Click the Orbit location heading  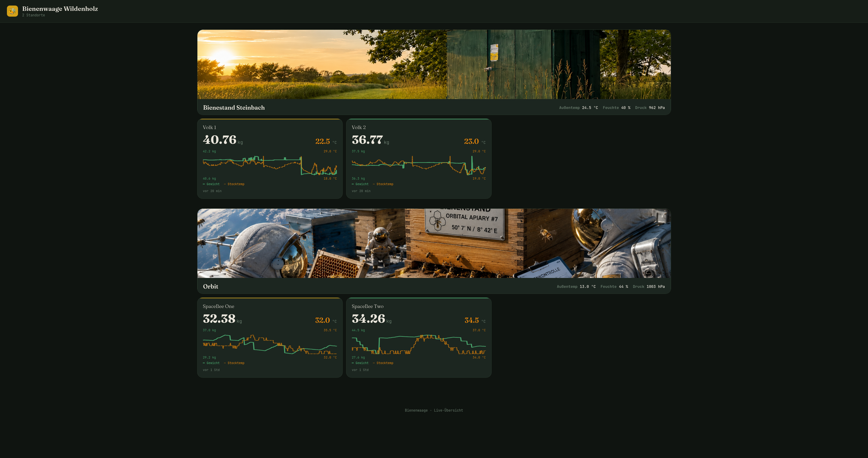211,286
